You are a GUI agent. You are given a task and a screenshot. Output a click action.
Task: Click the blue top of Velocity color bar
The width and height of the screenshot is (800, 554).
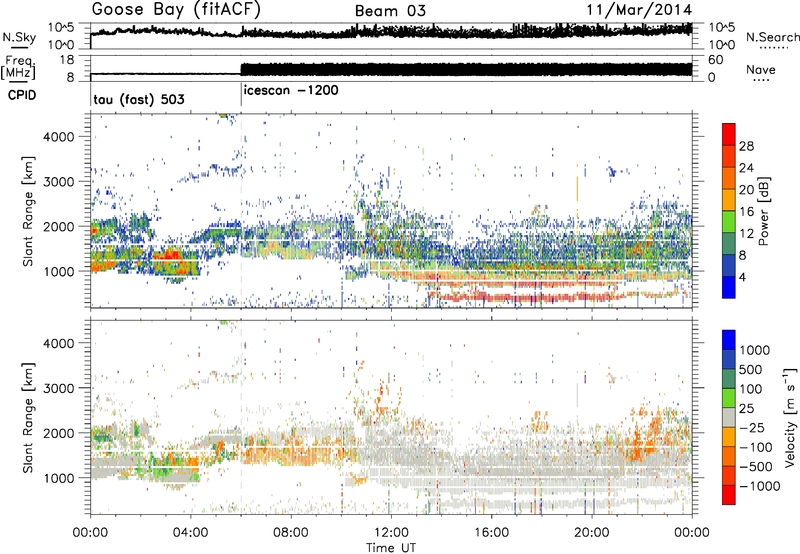(x=729, y=340)
